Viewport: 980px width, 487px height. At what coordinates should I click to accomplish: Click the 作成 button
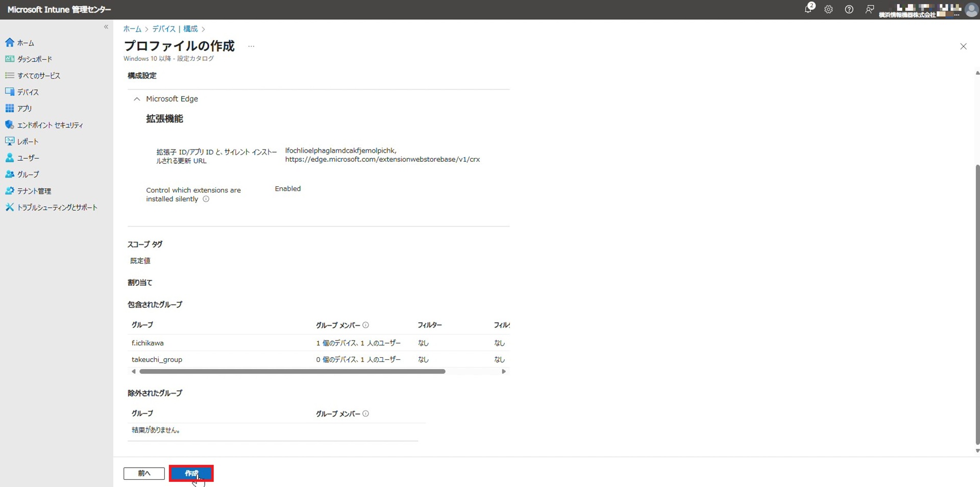[191, 473]
